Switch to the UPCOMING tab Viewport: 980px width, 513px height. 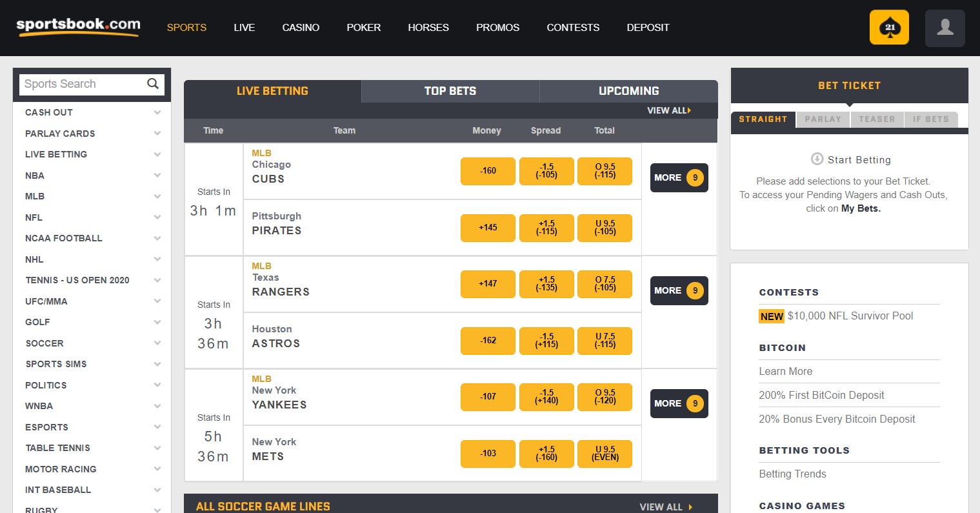click(x=629, y=91)
